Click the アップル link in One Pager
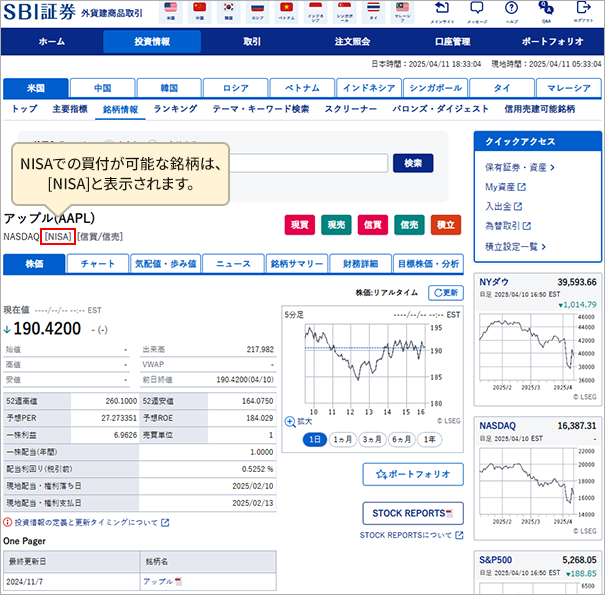Viewport: 605px width, 595px height. [158, 581]
